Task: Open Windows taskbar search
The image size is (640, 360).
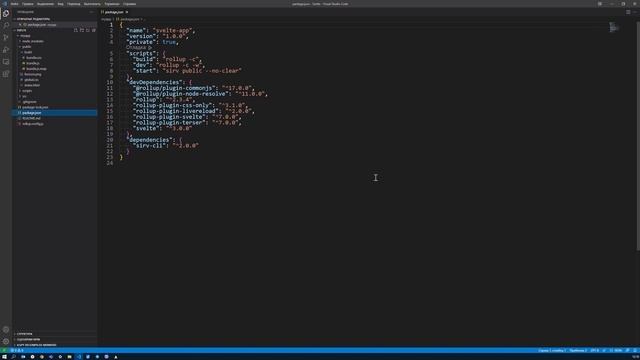Action: coord(13,357)
